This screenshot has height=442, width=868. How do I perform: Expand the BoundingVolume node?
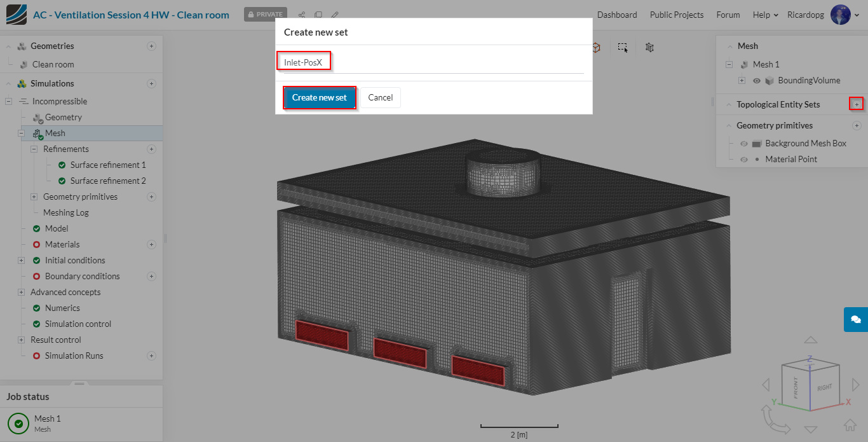point(742,81)
